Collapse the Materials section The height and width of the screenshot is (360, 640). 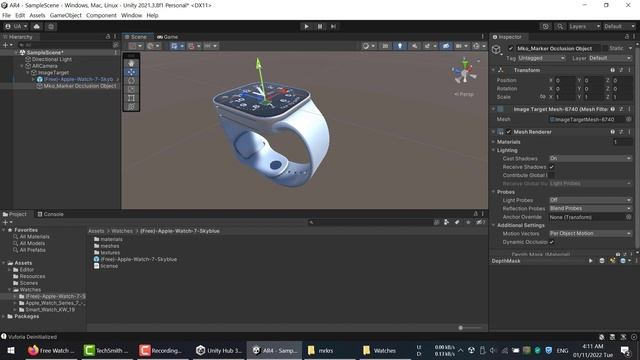click(x=493, y=142)
